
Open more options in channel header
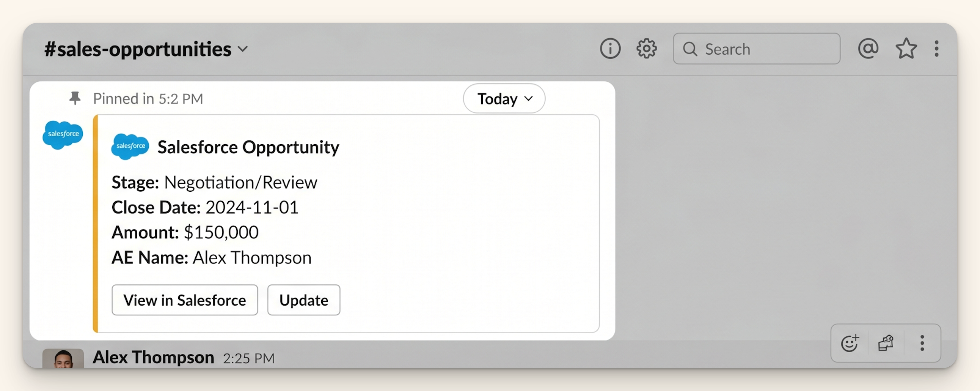coord(936,49)
